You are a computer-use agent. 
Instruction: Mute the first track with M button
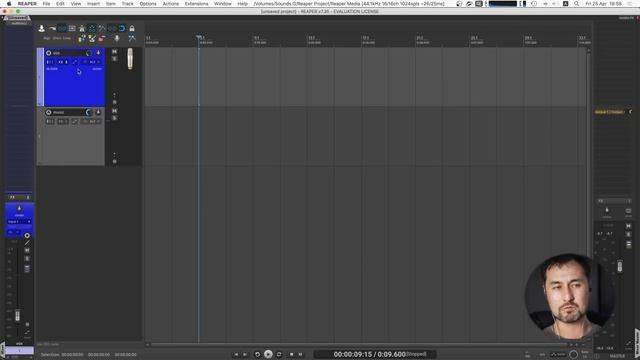[x=114, y=52]
